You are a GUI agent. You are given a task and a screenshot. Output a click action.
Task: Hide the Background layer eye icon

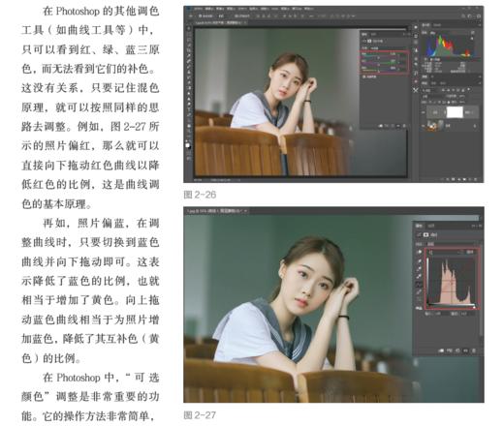click(x=424, y=126)
